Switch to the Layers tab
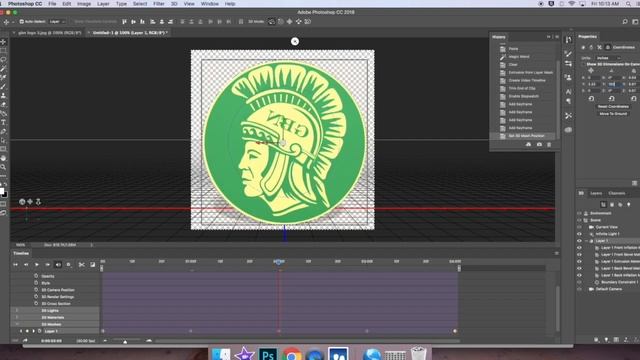The image size is (640, 360). (596, 193)
